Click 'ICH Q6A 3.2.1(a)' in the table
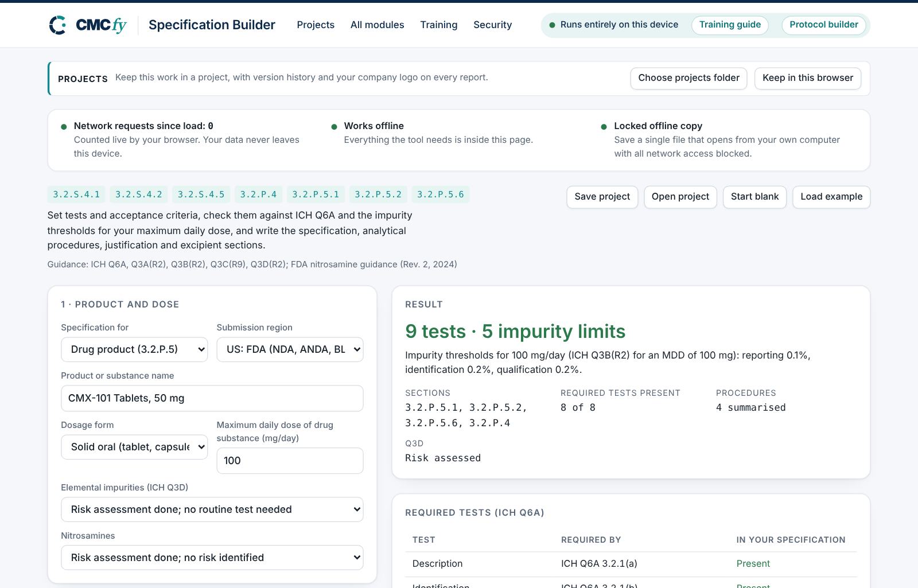Viewport: 918px width, 588px height. coord(599,563)
